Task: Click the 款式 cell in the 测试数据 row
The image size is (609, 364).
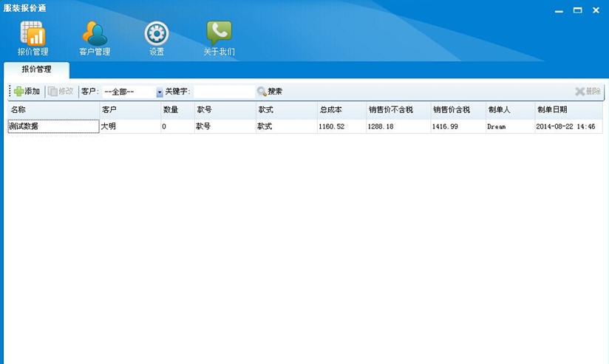Action: pos(286,126)
